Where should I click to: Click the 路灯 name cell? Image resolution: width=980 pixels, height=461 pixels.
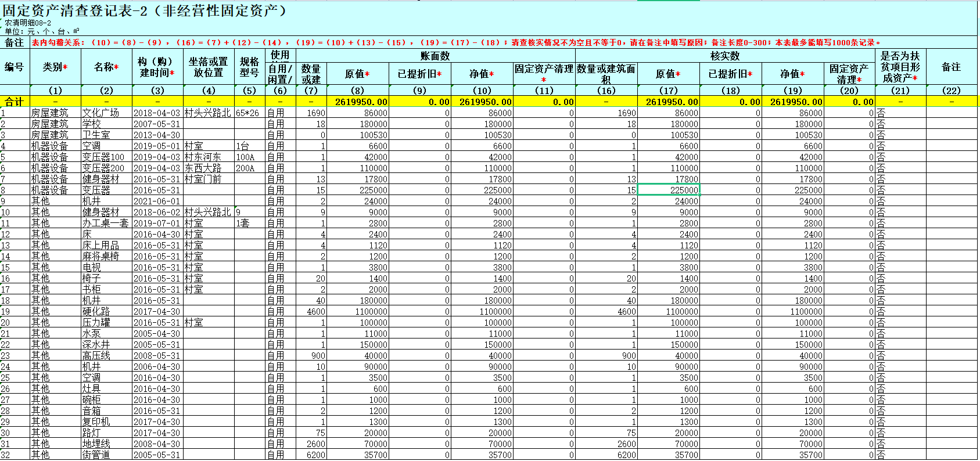[106, 433]
